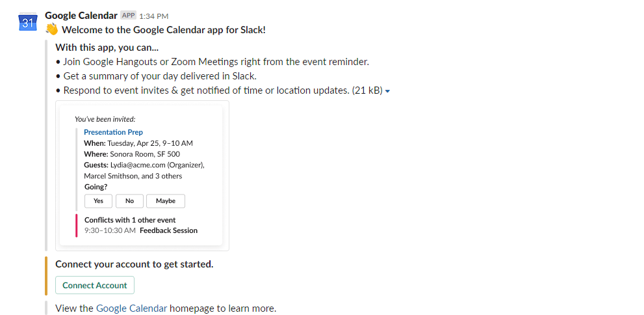
Task: Select the Feedback Session conflicting event
Action: 168,230
